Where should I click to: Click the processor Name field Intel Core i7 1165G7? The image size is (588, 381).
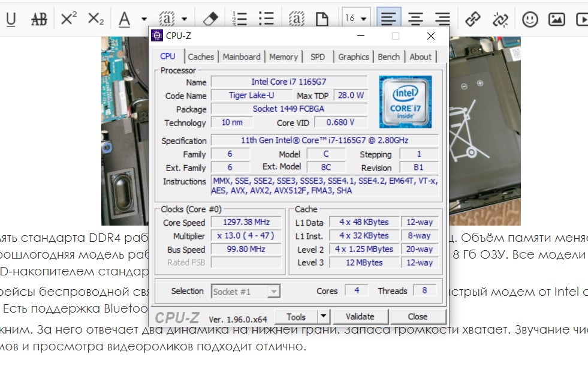click(x=289, y=82)
